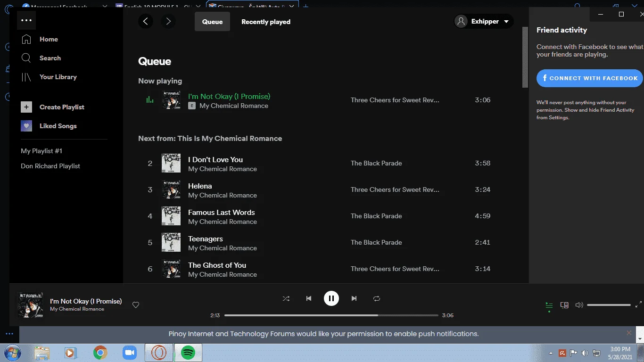Like current song with heart icon
Screen dimensions: 644x362
(136, 305)
